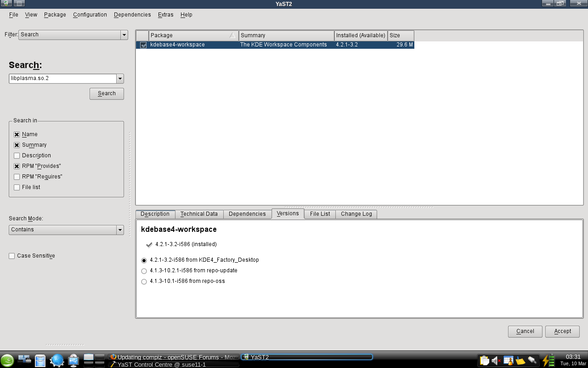Click the show desktop icon in panel
The width and height of the screenshot is (588, 368).
point(24,360)
